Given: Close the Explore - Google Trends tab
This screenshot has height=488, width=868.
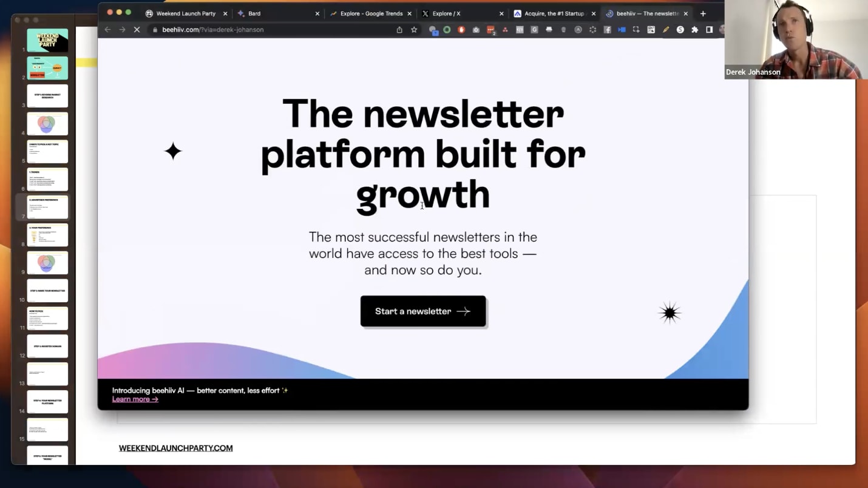Looking at the screenshot, I should pos(409,13).
